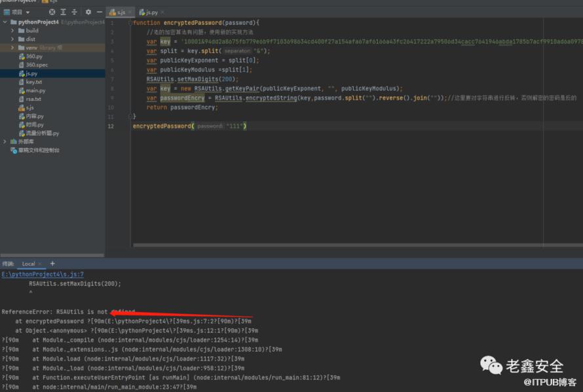Select the s.js editor tab
Image resolution: width=583 pixels, height=392 pixels.
121,12
